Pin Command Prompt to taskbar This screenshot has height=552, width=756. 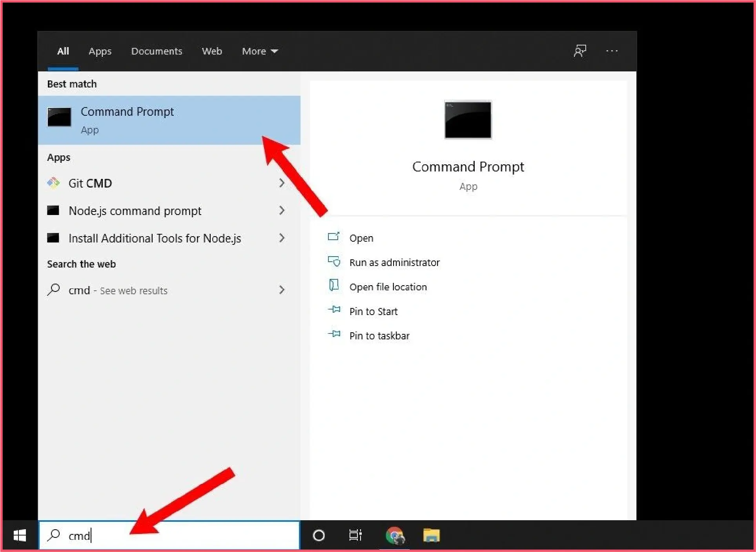[379, 335]
